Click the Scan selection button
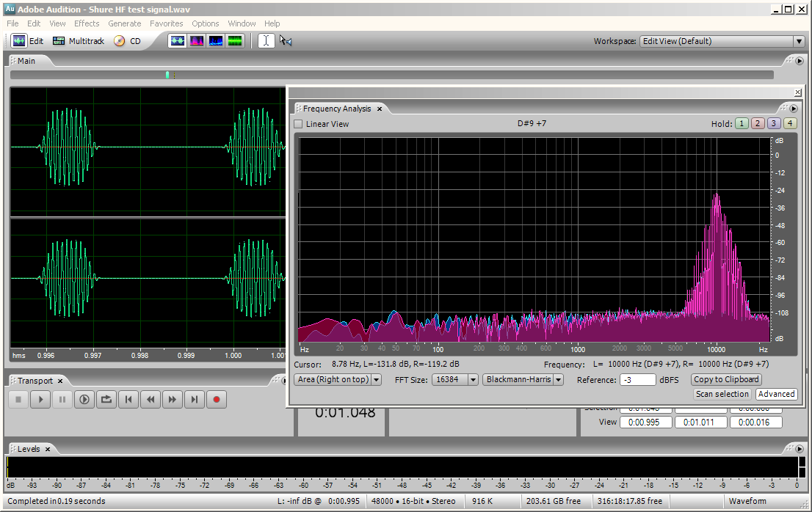Screen dimensions: 812x512 (x=722, y=394)
